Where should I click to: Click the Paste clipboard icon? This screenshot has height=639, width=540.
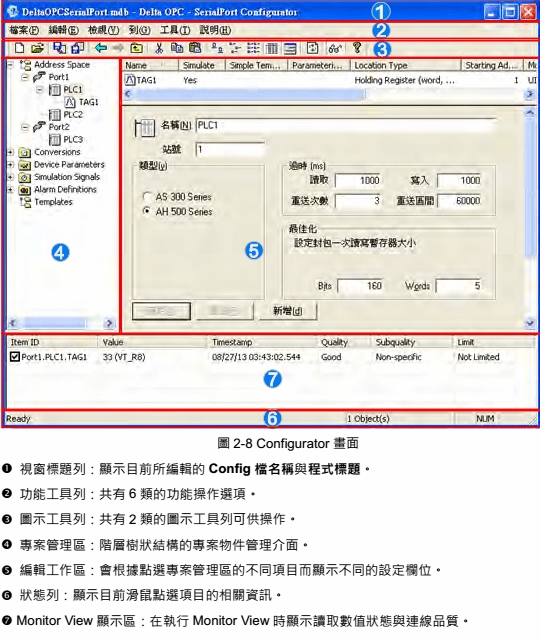tap(195, 48)
